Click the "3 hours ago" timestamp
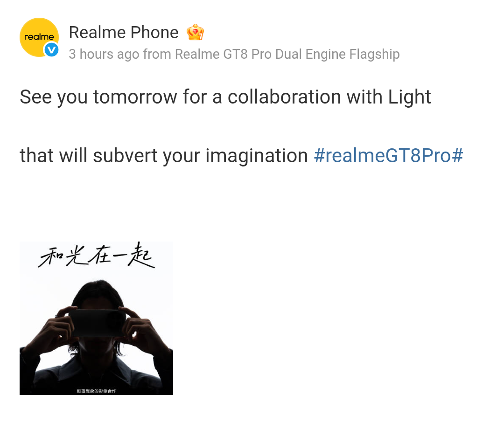This screenshot has height=422, width=504. tap(104, 55)
